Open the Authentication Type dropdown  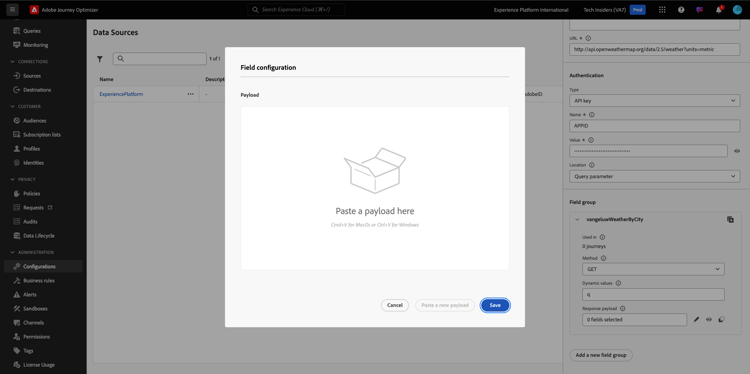coord(655,101)
